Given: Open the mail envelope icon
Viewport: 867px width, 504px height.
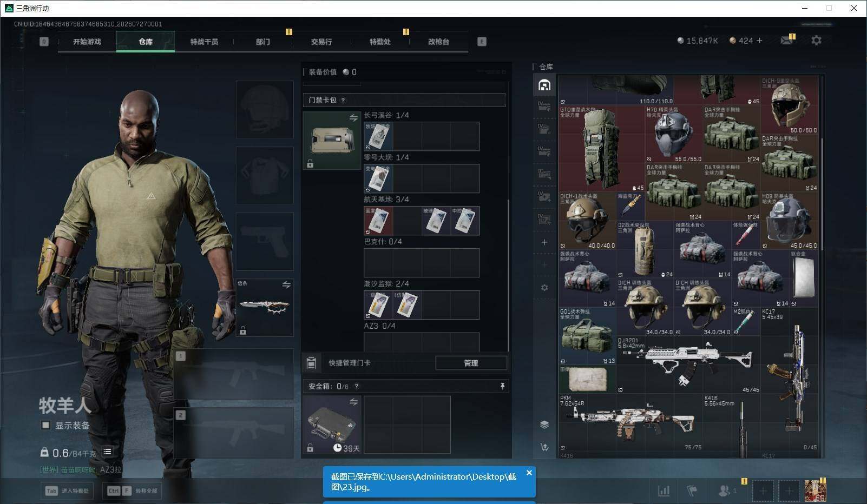Looking at the screenshot, I should click(x=786, y=41).
